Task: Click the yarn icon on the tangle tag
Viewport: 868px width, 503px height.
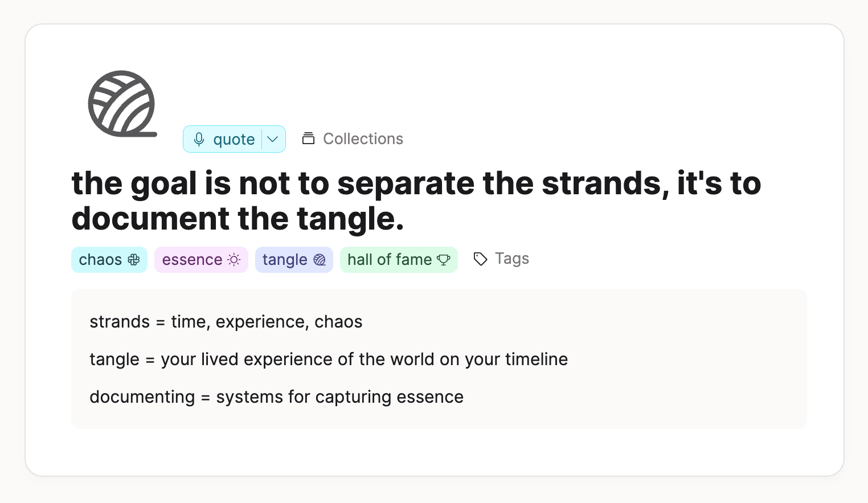Action: [320, 260]
